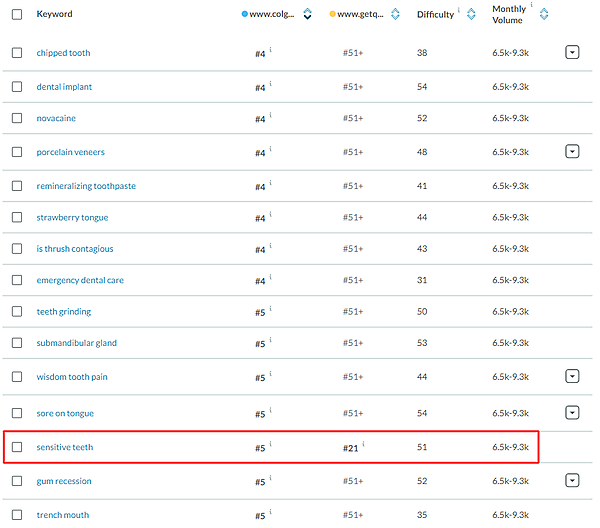Sort by the www.colg... ranking column arrows
Viewport: 600px width, 528px height.
click(307, 14)
